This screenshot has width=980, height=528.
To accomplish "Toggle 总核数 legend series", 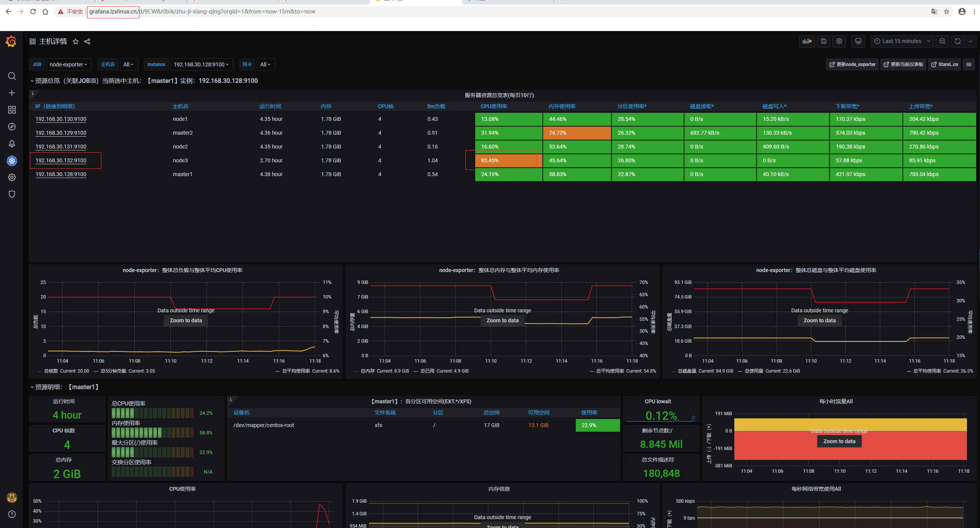I will [51, 371].
